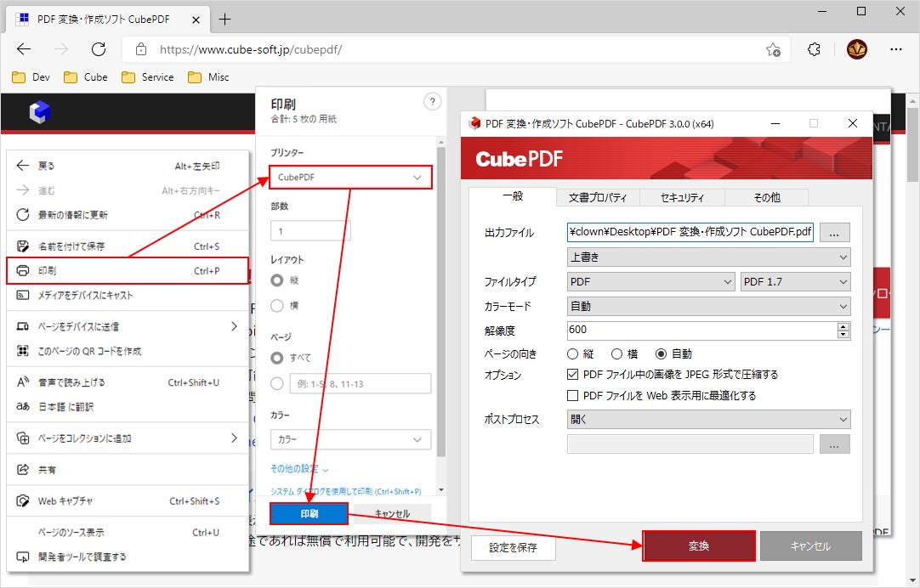Click the output file browse ellipsis button

click(834, 233)
